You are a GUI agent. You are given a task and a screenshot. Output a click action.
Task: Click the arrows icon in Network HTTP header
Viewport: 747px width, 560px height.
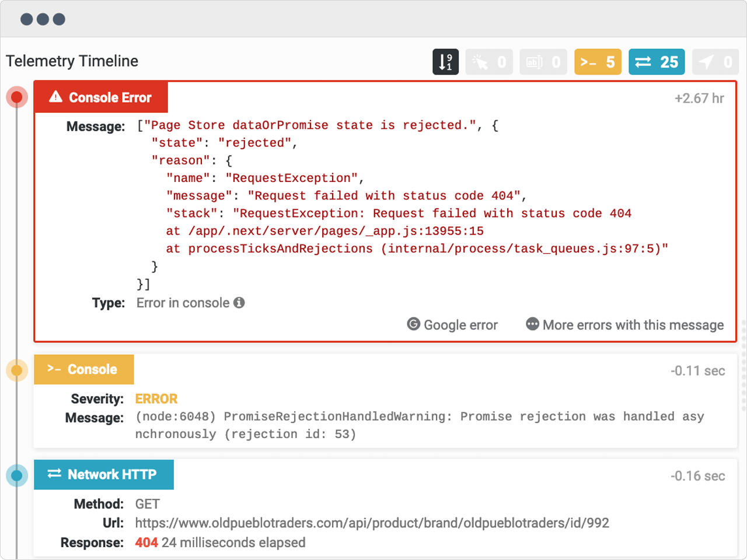point(54,474)
